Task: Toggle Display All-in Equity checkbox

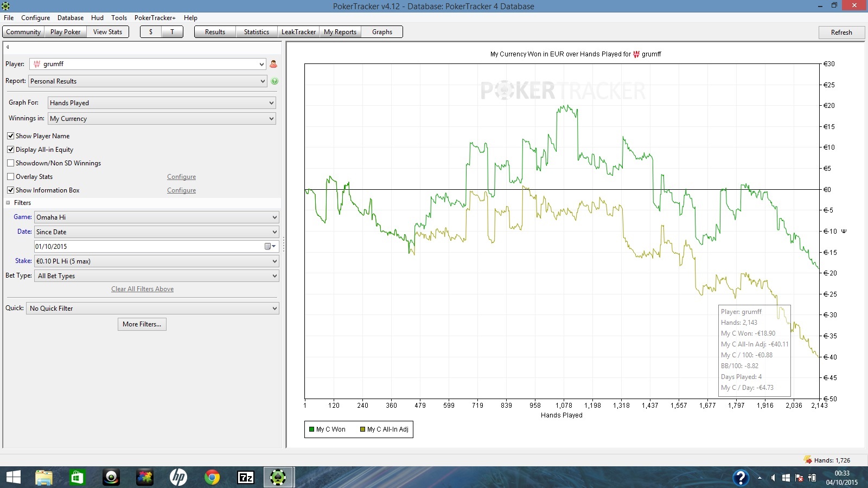Action: 10,150
